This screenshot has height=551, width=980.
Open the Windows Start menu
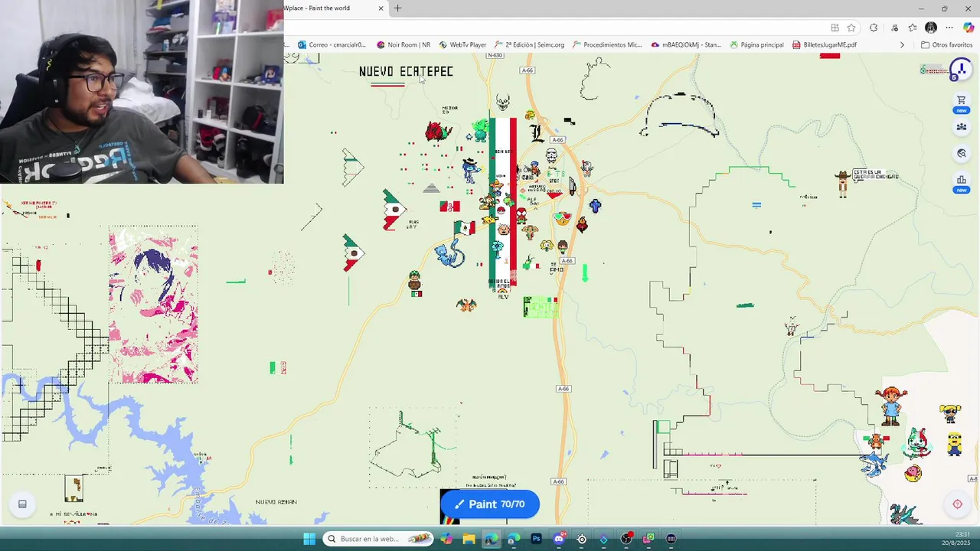[x=309, y=539]
